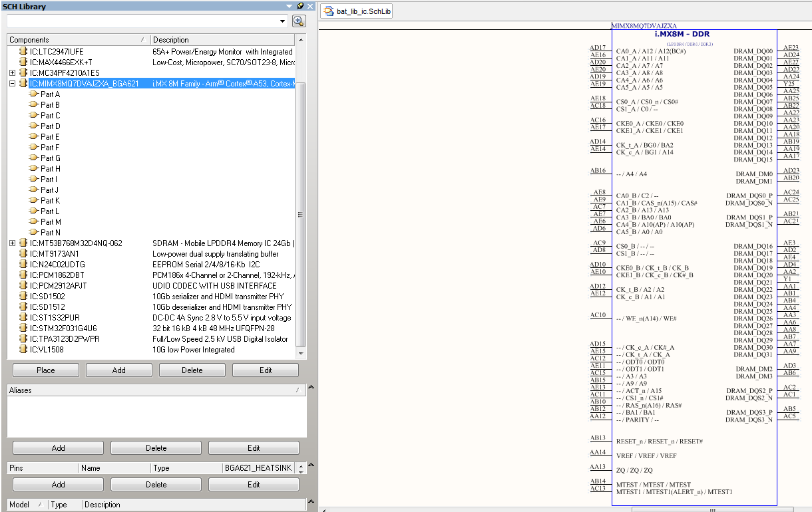The image size is (812, 512).
Task: Select the Part G gate icon
Action: click(34, 158)
